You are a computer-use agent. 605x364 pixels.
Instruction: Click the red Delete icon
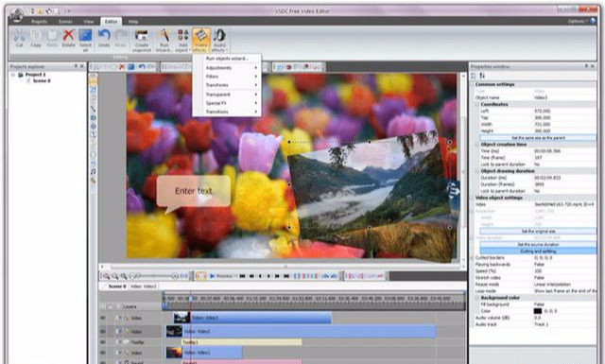pos(68,36)
